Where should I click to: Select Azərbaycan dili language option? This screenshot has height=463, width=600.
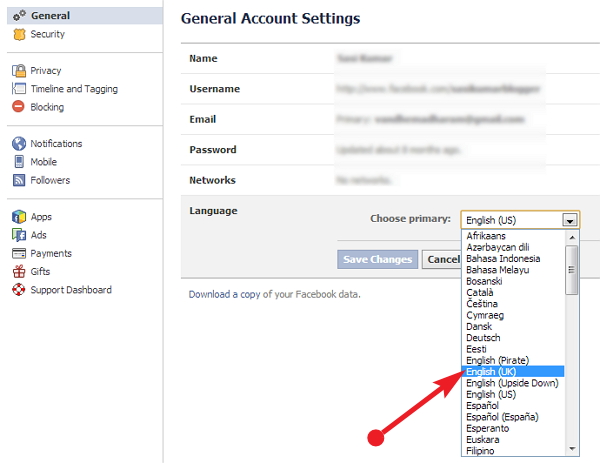point(513,247)
